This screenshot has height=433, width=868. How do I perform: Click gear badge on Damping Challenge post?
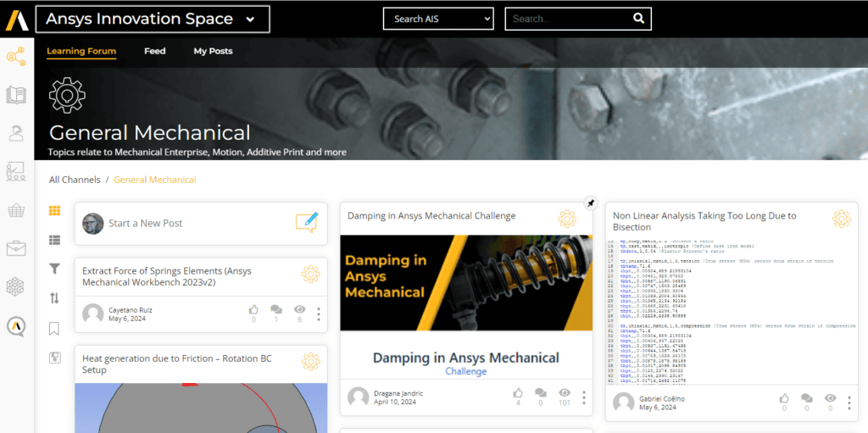567,219
